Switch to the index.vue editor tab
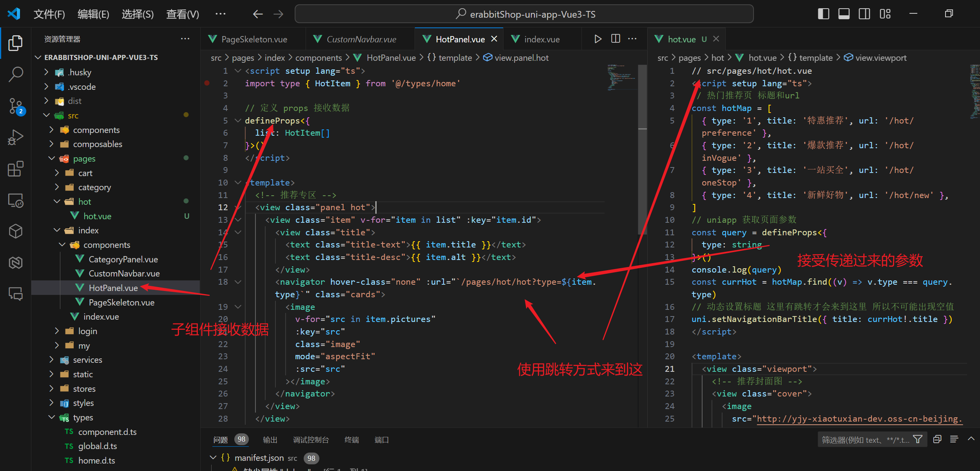Image resolution: width=980 pixels, height=471 pixels. pos(542,39)
